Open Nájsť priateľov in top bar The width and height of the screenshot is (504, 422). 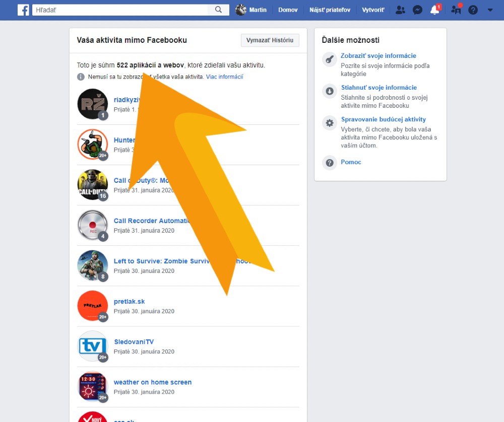point(330,10)
